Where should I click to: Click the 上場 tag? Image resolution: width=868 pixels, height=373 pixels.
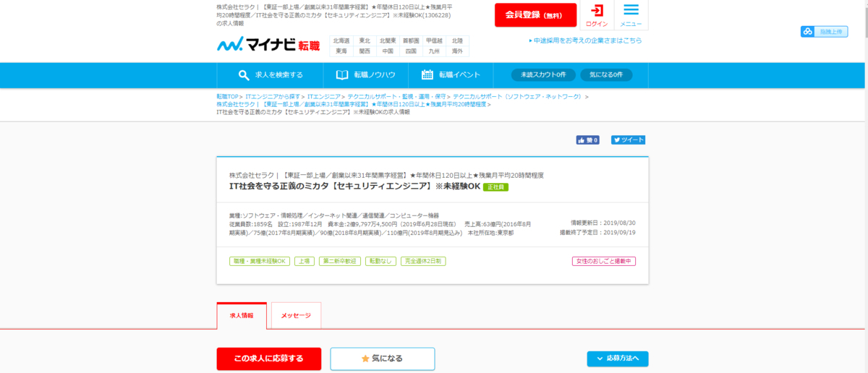(x=304, y=261)
